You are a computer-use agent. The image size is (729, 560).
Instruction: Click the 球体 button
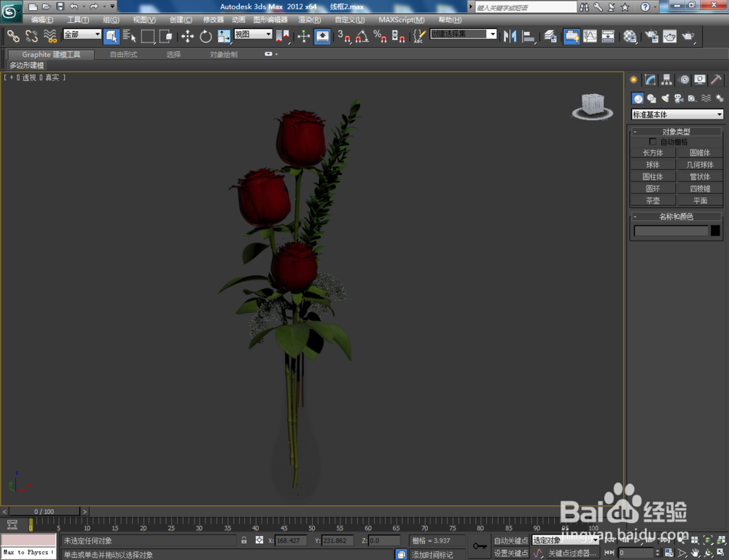[x=652, y=165]
